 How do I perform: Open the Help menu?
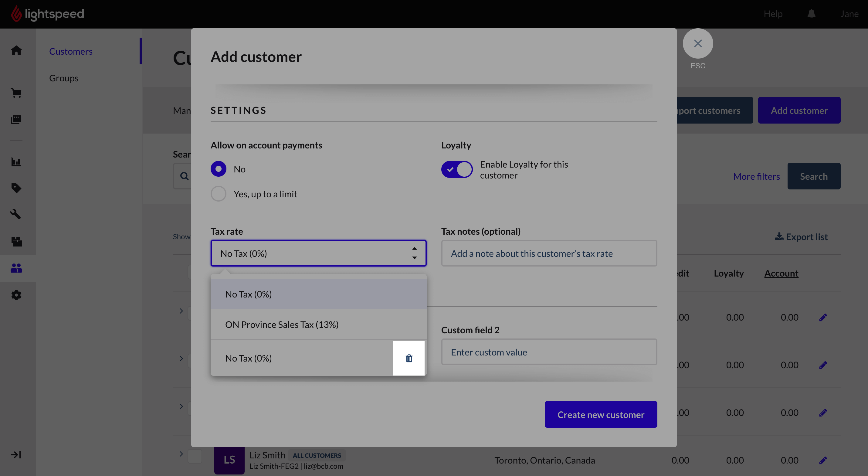point(773,14)
